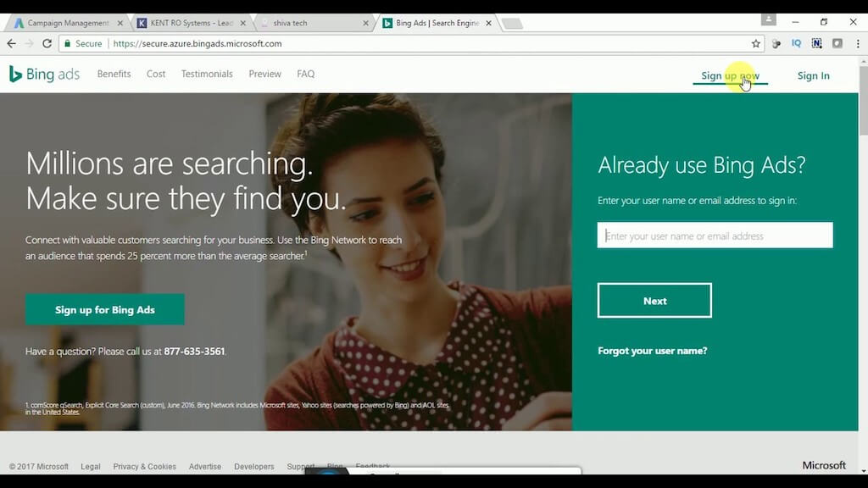The image size is (868, 488).
Task: Click the address bar URL
Action: pos(197,44)
